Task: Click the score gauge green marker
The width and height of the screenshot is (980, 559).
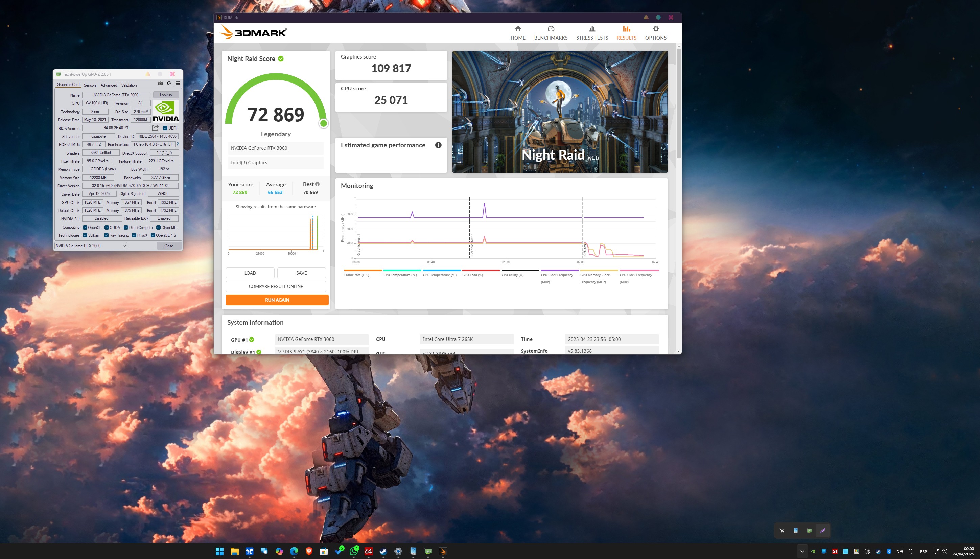Action: tap(324, 124)
